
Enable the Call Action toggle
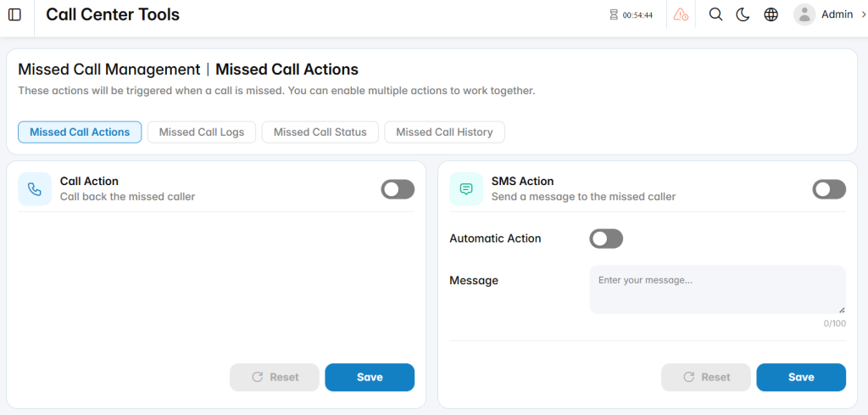tap(398, 189)
